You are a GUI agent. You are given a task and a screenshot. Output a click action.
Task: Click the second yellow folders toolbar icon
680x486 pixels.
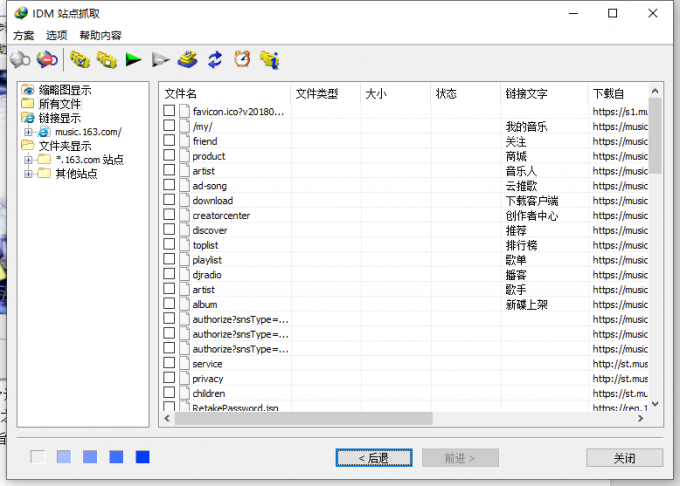coord(107,60)
